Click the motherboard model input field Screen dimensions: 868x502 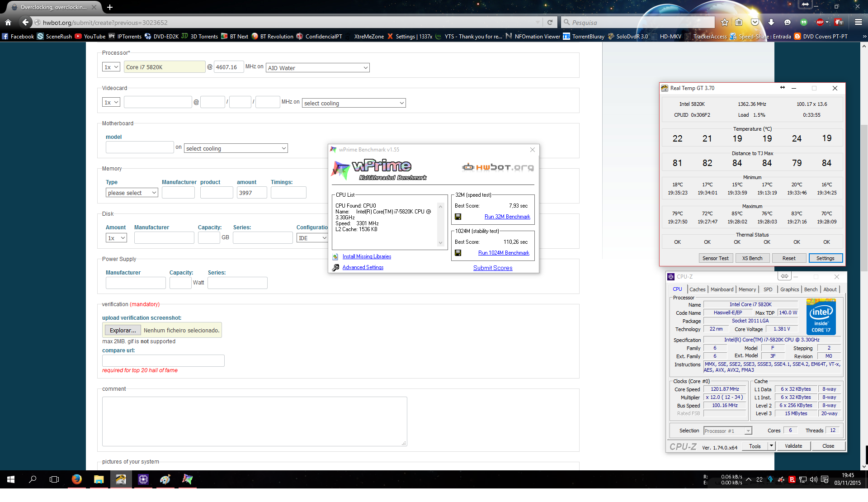[x=140, y=147]
